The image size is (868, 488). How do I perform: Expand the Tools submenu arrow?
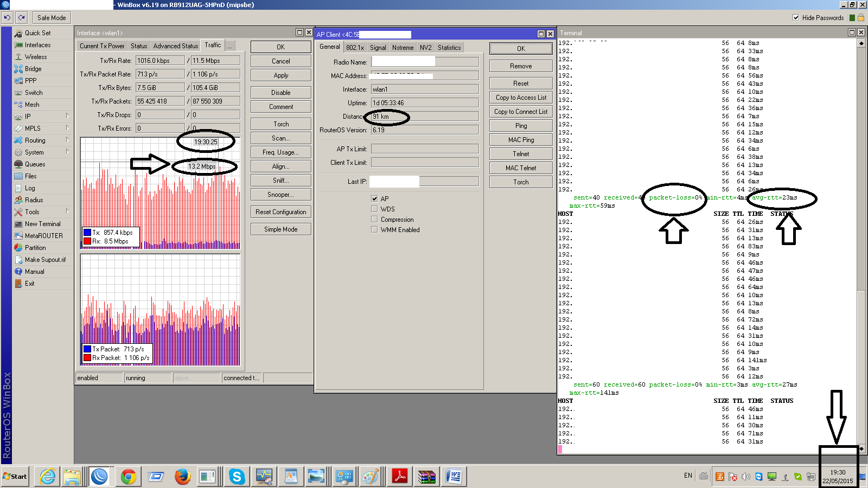point(67,211)
